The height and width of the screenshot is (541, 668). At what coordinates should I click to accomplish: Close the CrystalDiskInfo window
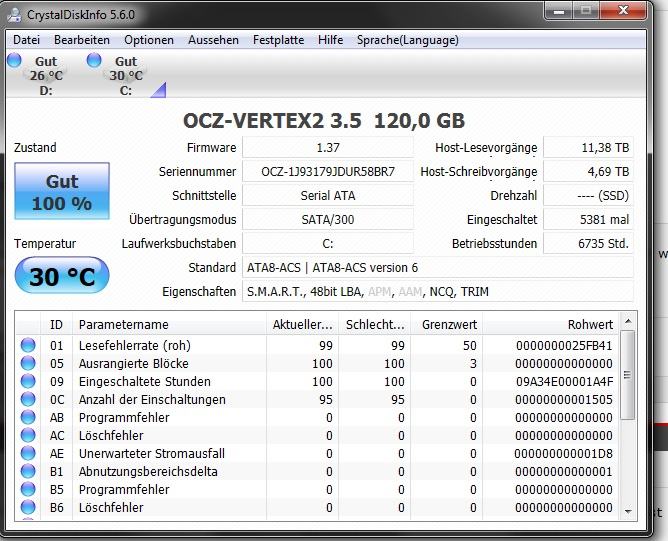coord(623,11)
